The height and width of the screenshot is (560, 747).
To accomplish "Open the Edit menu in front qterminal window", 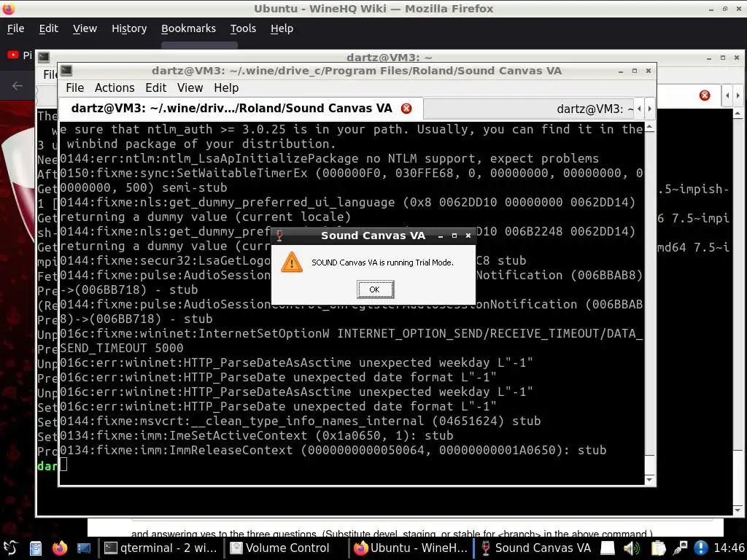I will click(156, 88).
